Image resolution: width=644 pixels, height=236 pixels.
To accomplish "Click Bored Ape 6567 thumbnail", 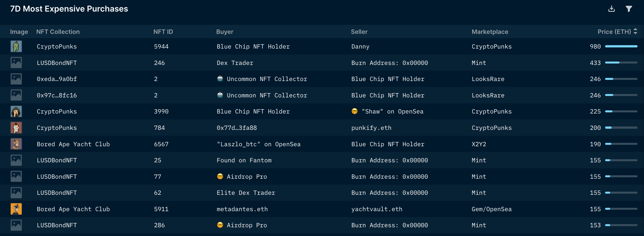I will [16, 144].
